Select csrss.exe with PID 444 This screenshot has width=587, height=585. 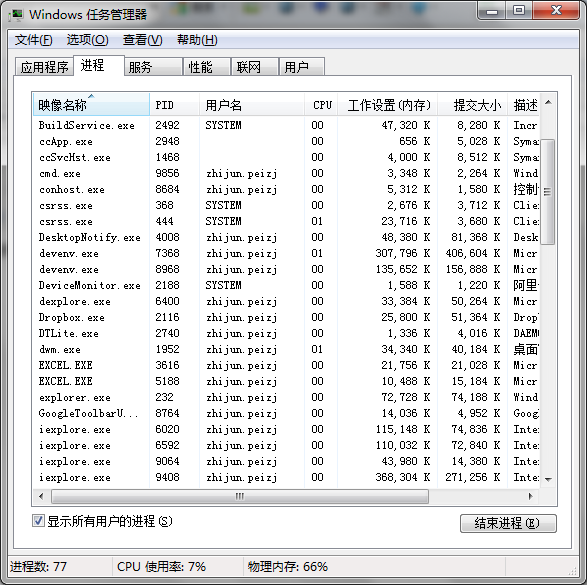[286, 221]
